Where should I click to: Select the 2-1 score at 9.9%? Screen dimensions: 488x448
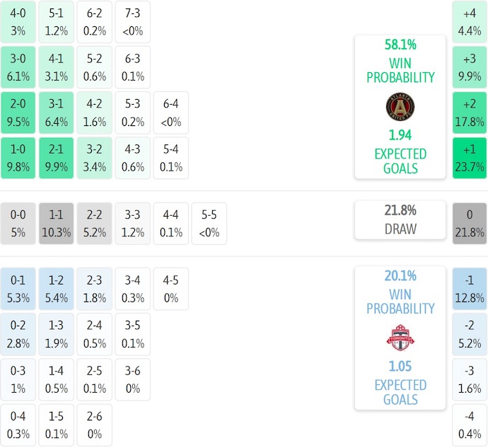(56, 159)
